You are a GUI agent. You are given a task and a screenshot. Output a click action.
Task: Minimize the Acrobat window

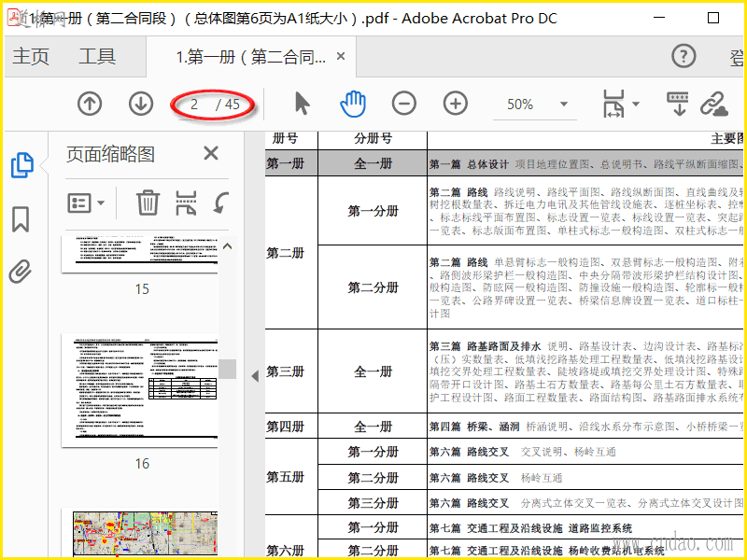tap(659, 18)
